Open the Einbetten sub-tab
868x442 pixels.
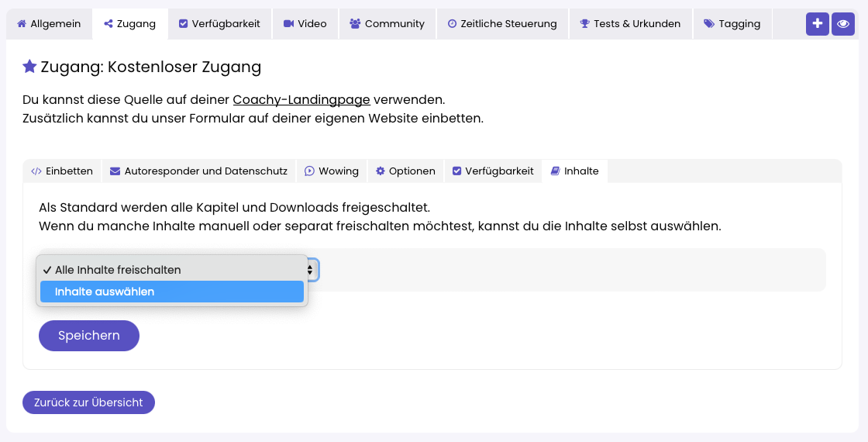(x=62, y=171)
